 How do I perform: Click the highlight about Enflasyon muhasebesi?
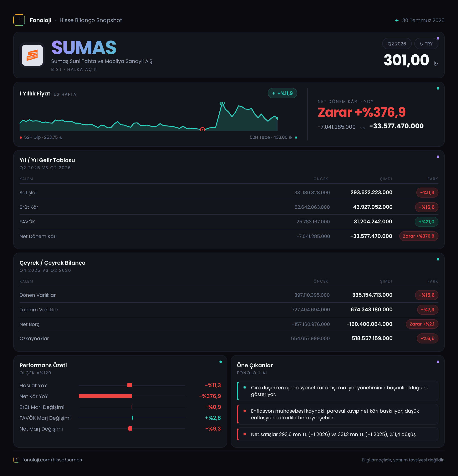(337, 414)
